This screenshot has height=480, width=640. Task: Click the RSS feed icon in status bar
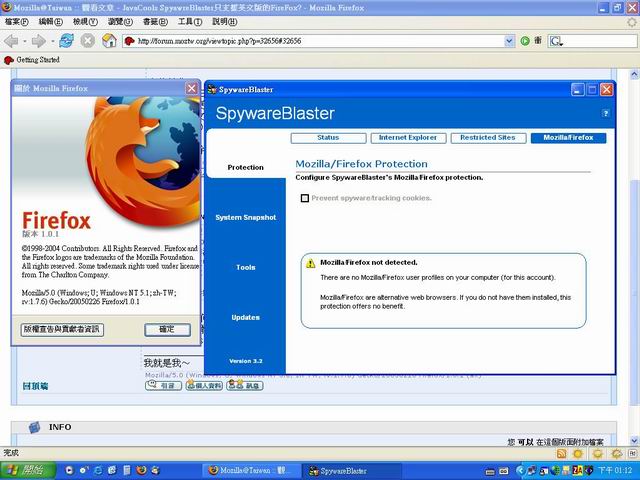[x=562, y=453]
